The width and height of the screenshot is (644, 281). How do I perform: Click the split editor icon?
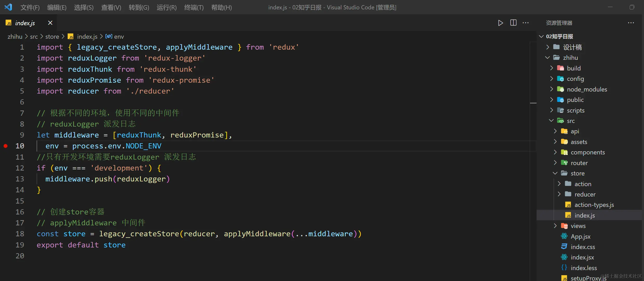point(513,23)
